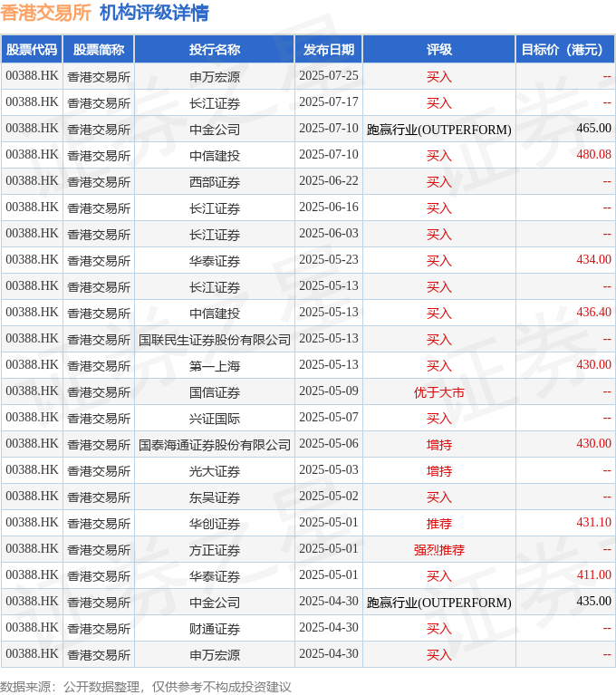Click the 推荐 rating in 华创证券 row
The image size is (616, 695).
[439, 524]
